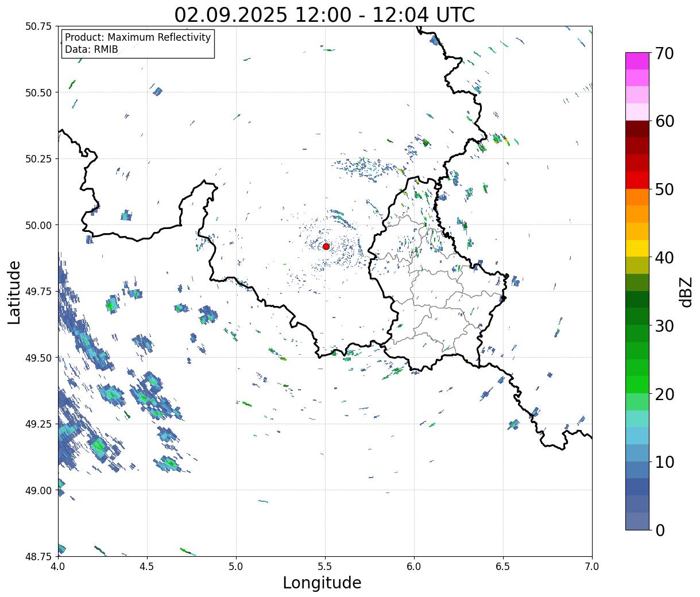
Task: Click the "dBZ" colorbar label
Action: [x=685, y=292]
